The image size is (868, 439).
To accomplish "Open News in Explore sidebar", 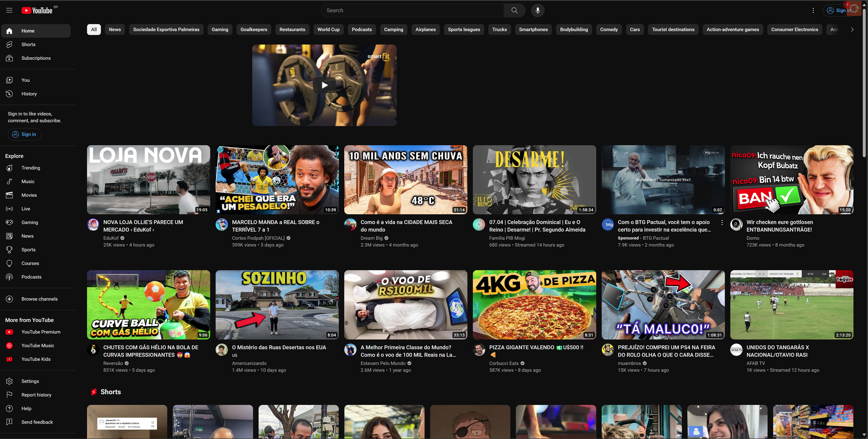I will 36,236.
